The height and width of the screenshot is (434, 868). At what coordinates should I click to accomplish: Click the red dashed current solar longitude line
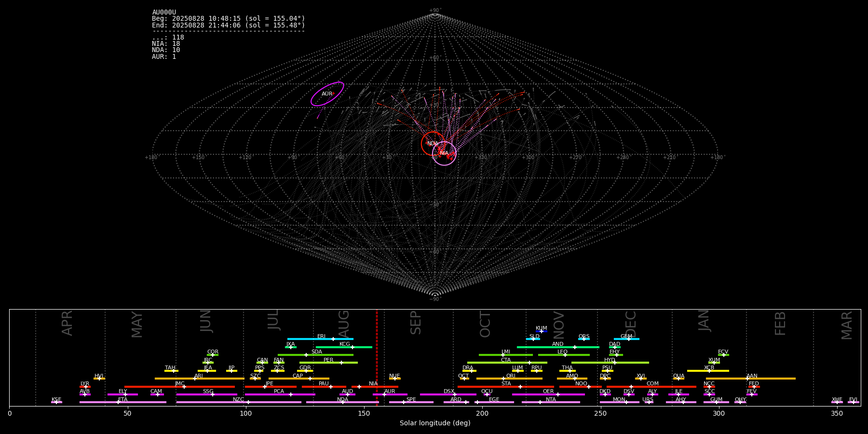tap(377, 357)
